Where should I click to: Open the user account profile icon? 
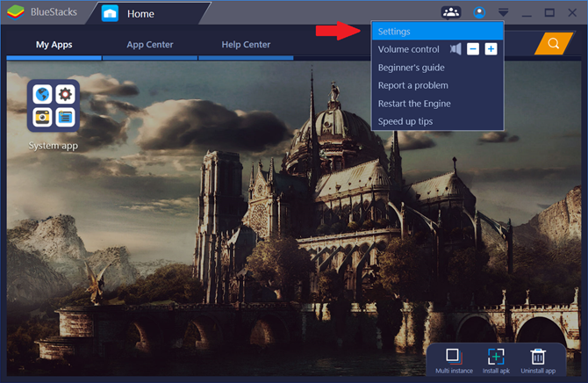point(479,13)
